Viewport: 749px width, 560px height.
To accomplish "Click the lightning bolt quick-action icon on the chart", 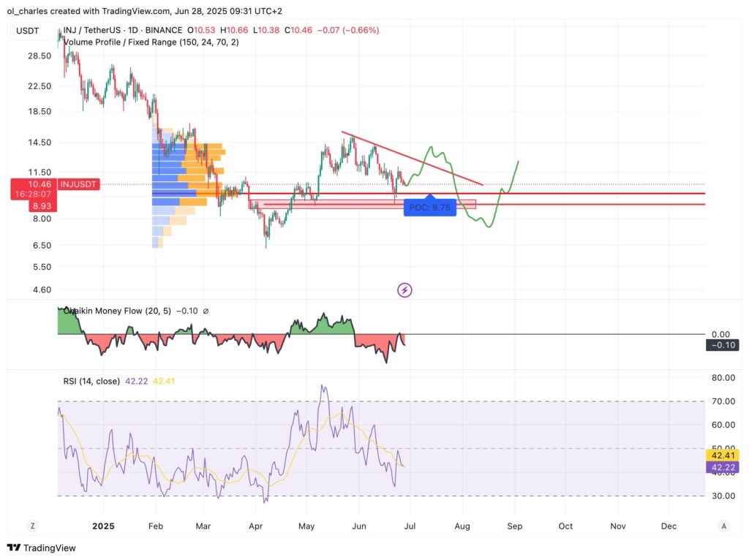I will pos(404,290).
